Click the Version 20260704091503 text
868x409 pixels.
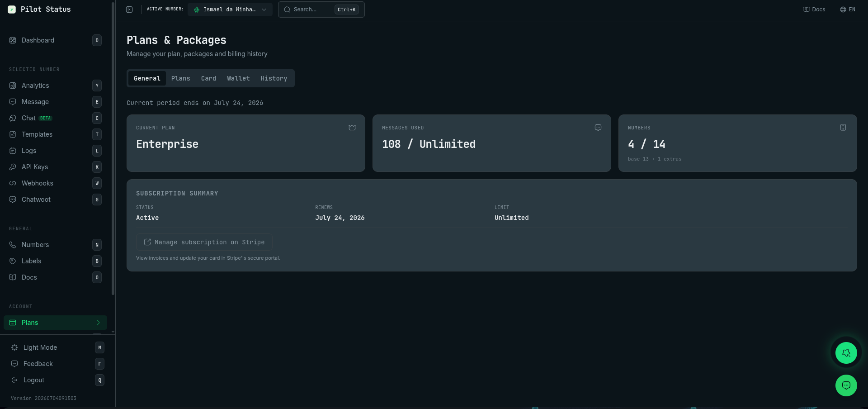pos(44,399)
